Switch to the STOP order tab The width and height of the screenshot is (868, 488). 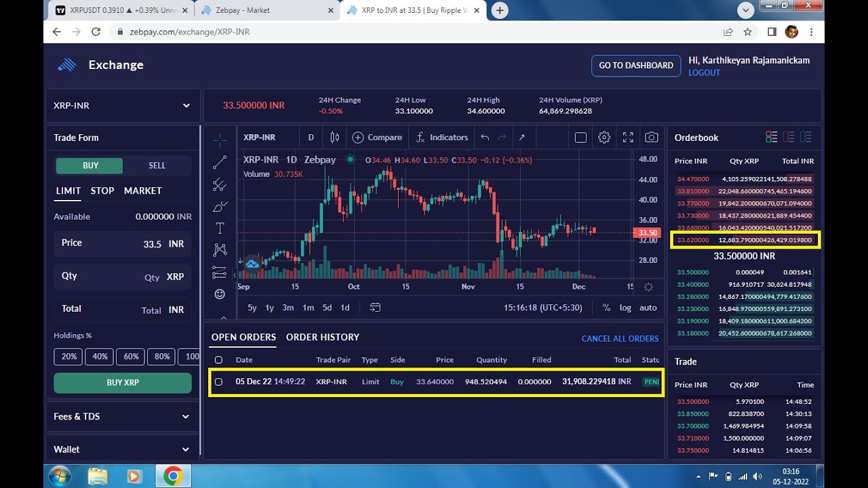click(102, 191)
